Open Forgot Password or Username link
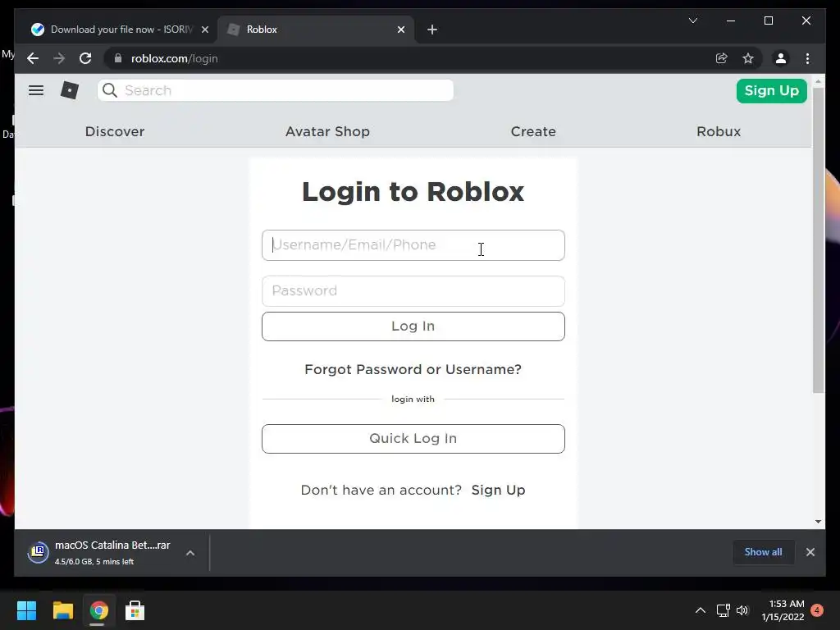The width and height of the screenshot is (840, 630). click(413, 369)
